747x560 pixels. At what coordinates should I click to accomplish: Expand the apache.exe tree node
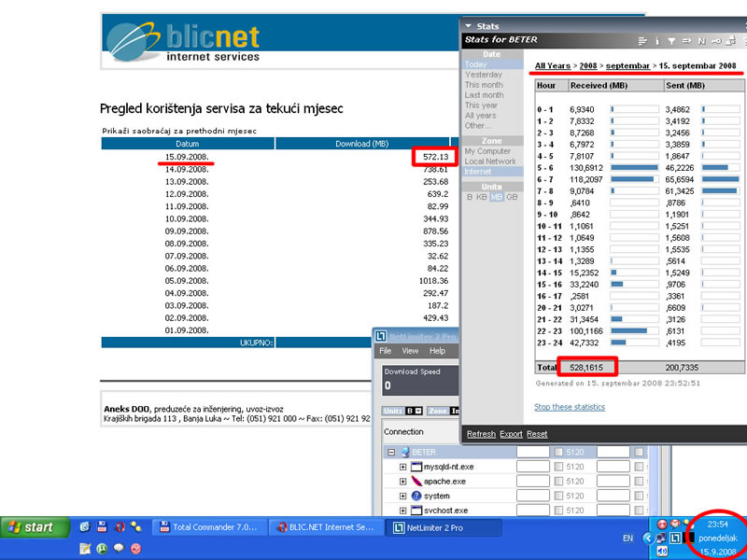pos(402,482)
